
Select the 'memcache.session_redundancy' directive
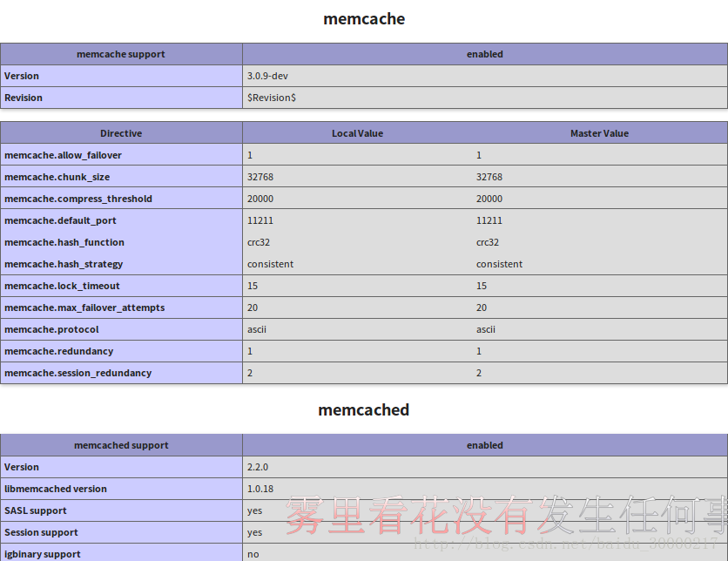pos(78,374)
